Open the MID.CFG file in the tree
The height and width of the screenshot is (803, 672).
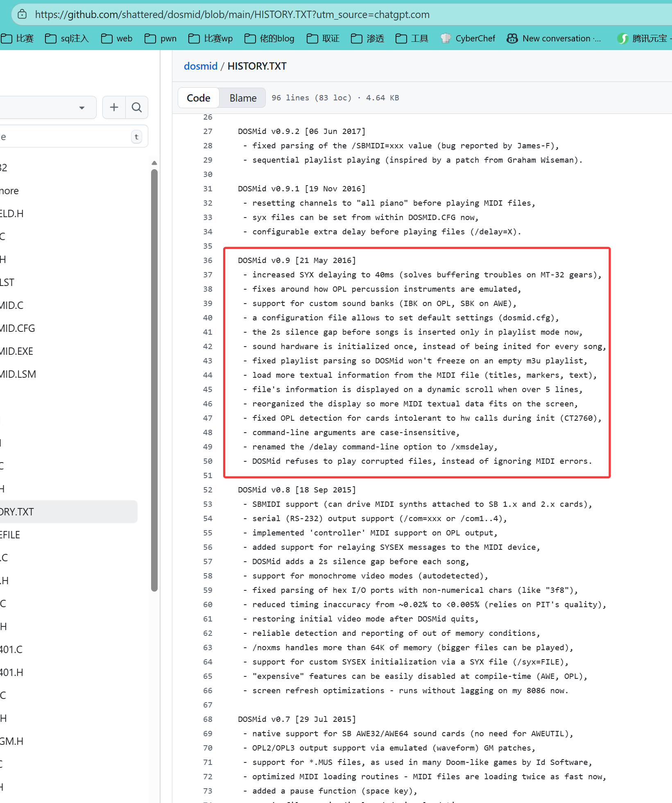(18, 328)
